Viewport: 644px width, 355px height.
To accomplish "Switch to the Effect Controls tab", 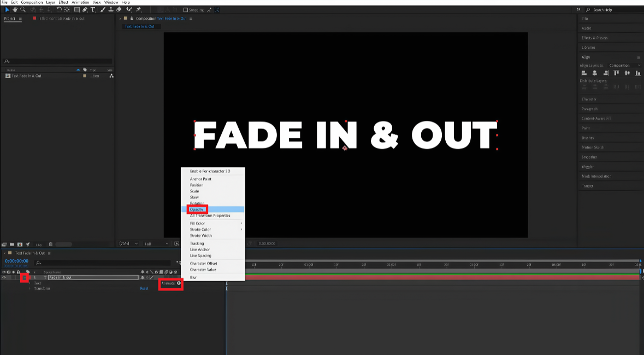I will click(x=62, y=19).
